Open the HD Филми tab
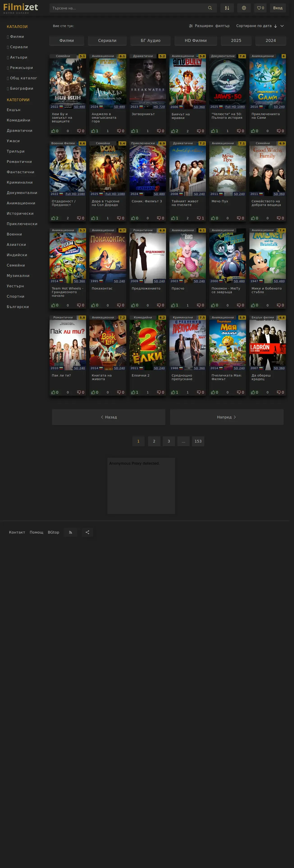 click(x=196, y=40)
